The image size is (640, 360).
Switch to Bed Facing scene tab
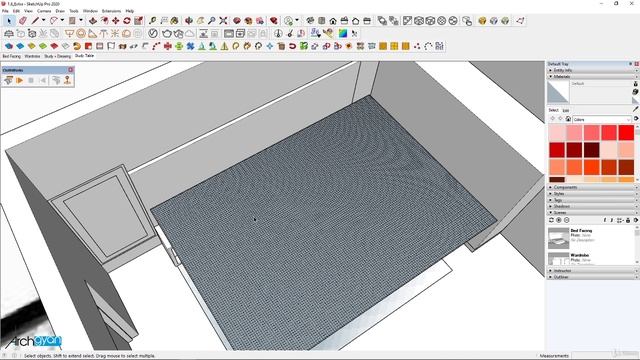[11, 56]
